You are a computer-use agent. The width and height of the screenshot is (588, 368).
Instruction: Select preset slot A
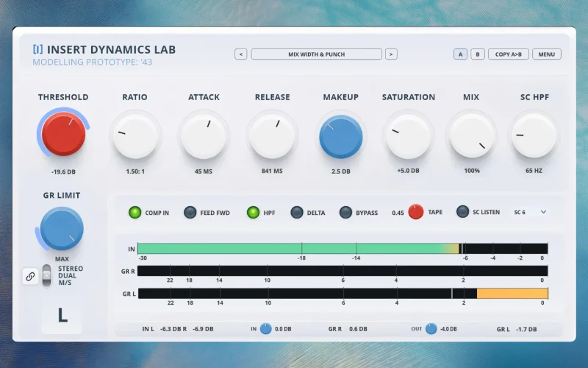[461, 54]
